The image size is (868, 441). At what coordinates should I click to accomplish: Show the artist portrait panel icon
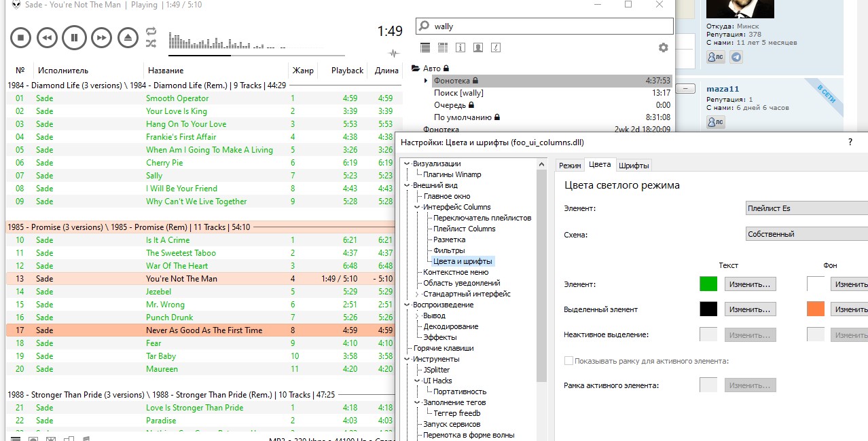pyautogui.click(x=478, y=47)
